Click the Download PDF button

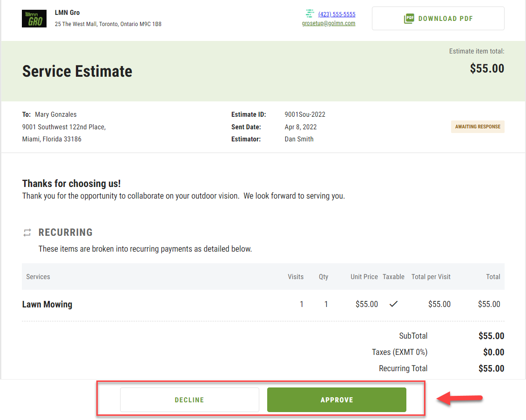pyautogui.click(x=438, y=19)
